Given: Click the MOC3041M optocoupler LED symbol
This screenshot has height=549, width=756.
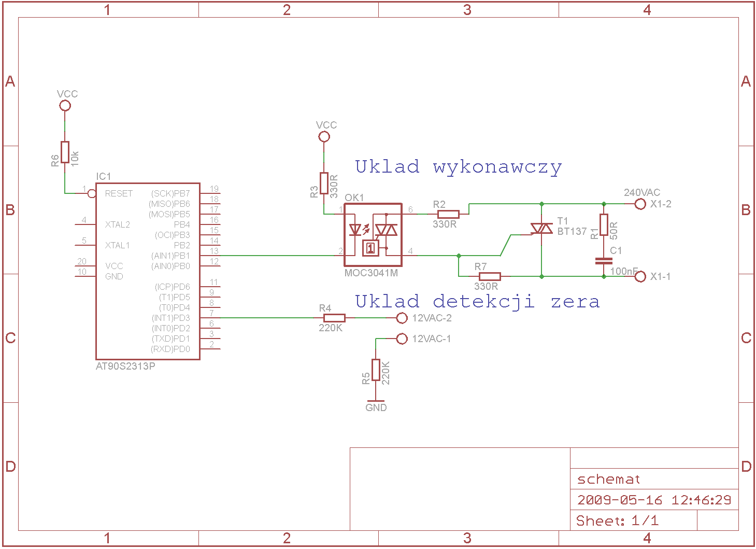Looking at the screenshot, I should click(355, 230).
